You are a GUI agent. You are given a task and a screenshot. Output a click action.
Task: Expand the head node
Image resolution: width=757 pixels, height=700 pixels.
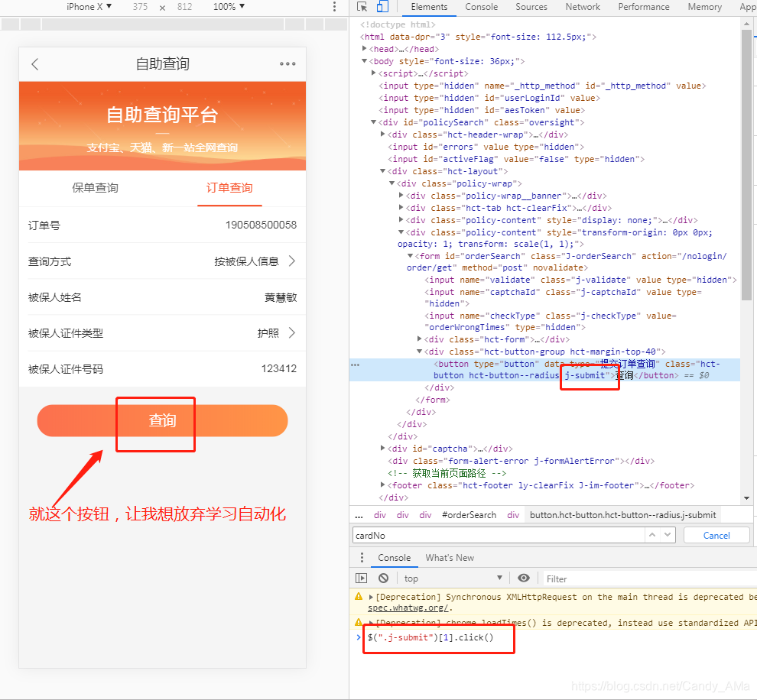(x=365, y=49)
